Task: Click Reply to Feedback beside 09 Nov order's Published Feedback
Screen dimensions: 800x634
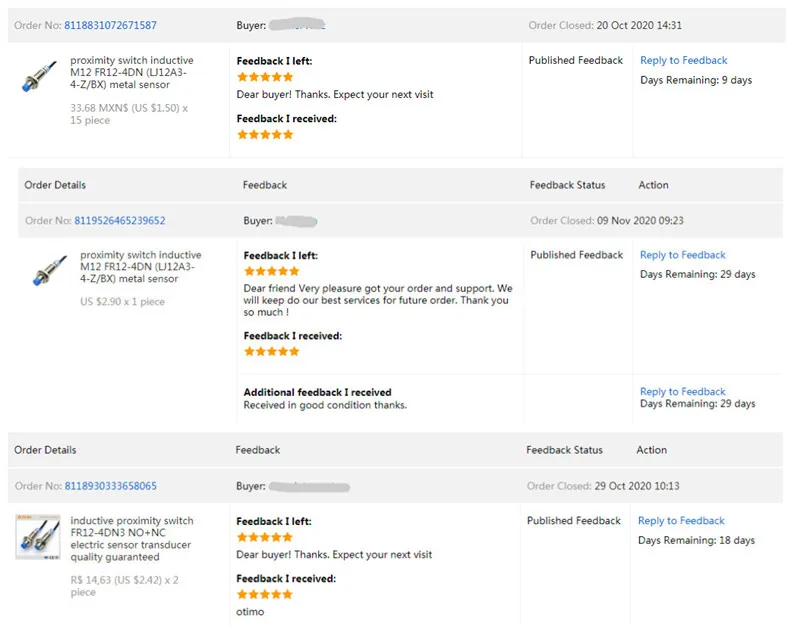Action: pyautogui.click(x=683, y=255)
